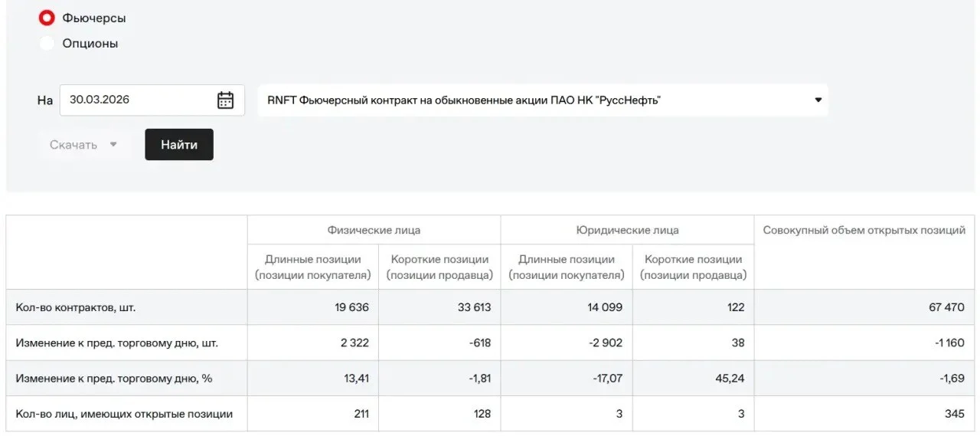The width and height of the screenshot is (980, 436).
Task: Click the Кол-во лиц, имеющих открытые позиции label
Action: pyautogui.click(x=124, y=414)
